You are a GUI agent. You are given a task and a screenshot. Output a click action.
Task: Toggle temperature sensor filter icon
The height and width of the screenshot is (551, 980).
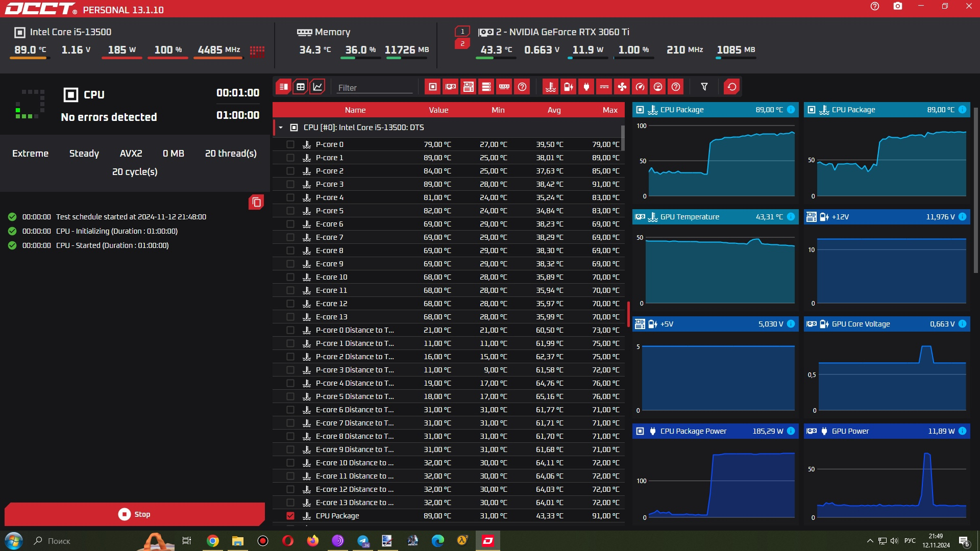[x=550, y=87]
